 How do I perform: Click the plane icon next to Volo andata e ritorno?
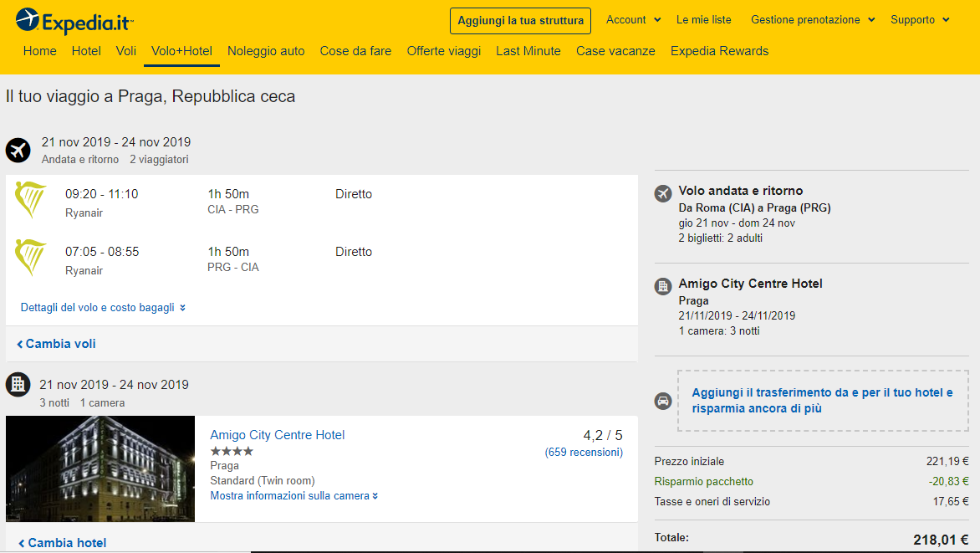tap(663, 193)
